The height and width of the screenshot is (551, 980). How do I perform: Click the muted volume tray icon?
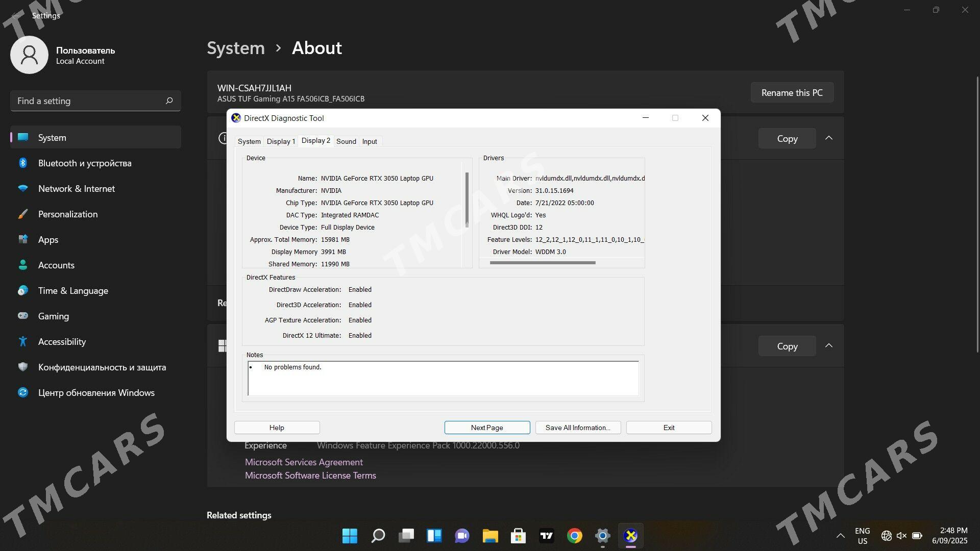click(x=902, y=536)
